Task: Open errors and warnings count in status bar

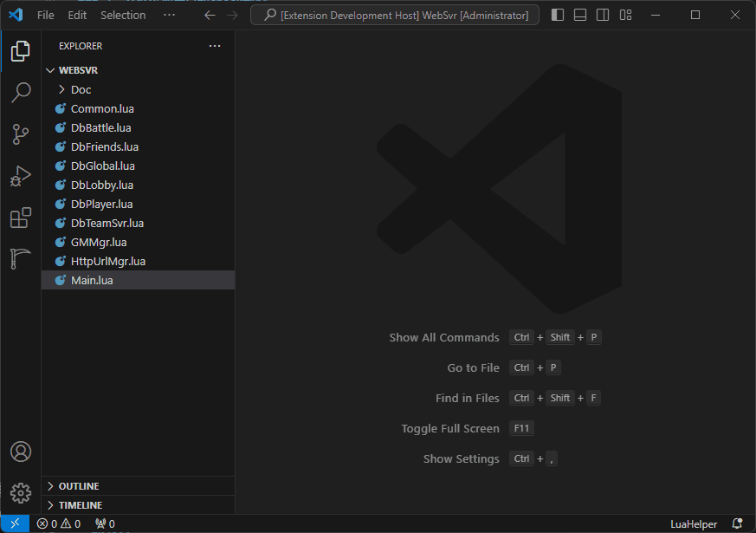Action: click(x=59, y=523)
